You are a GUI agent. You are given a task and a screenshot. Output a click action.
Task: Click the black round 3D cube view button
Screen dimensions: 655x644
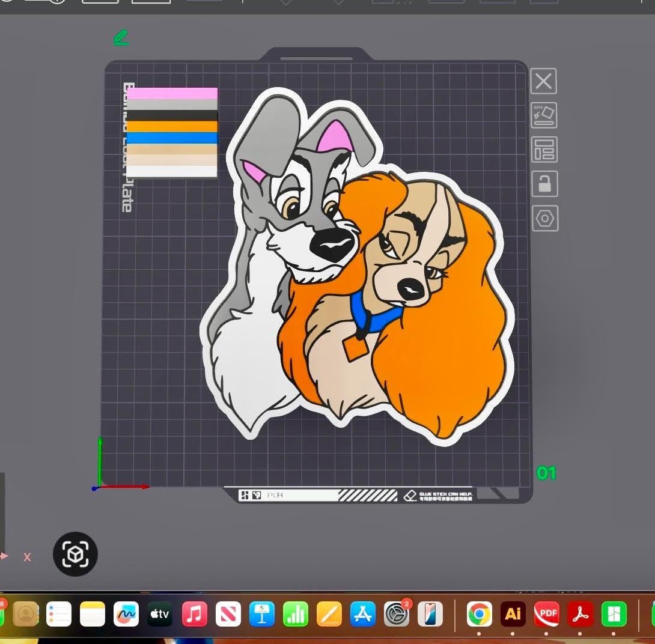point(75,554)
